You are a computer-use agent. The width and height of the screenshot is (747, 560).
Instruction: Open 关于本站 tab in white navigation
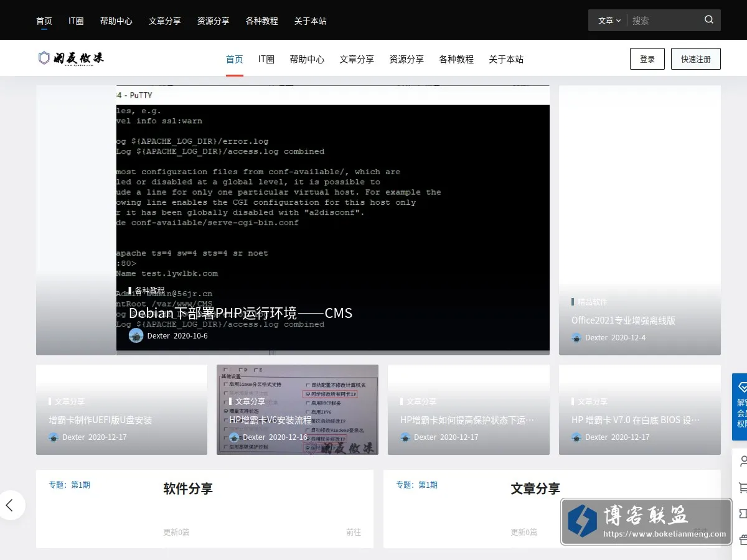coord(506,59)
